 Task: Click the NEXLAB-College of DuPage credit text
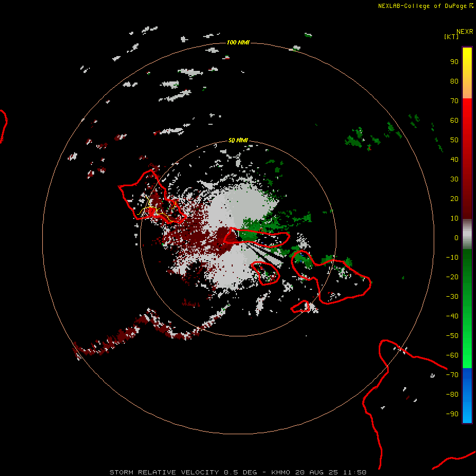426,6
